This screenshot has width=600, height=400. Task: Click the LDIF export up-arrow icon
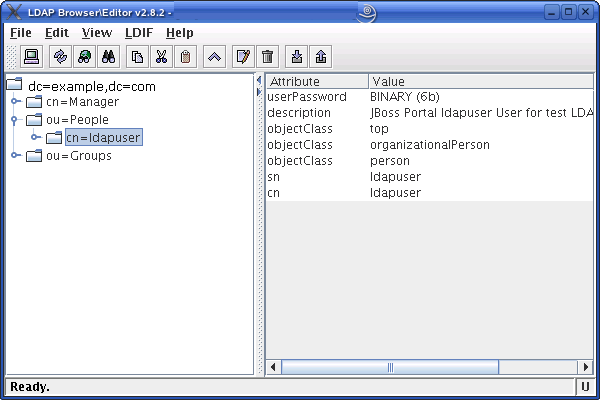tap(321, 57)
